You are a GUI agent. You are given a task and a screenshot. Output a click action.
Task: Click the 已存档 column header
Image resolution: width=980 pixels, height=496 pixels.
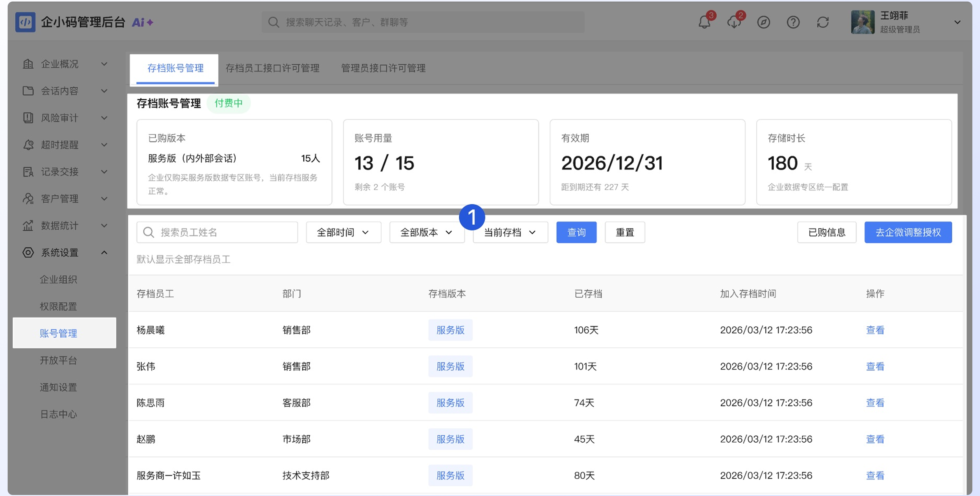point(588,293)
